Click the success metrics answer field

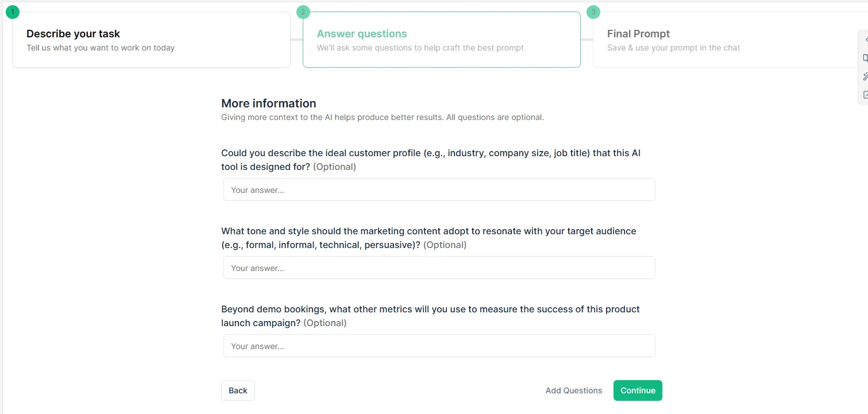pos(439,346)
